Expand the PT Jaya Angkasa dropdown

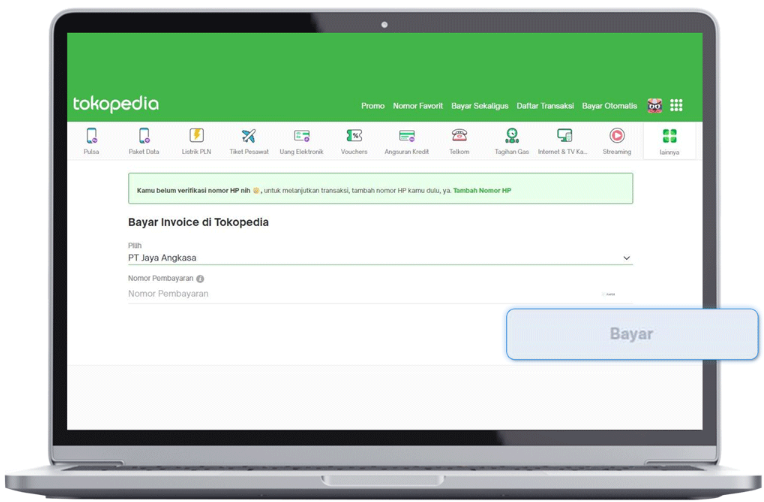coord(381,258)
